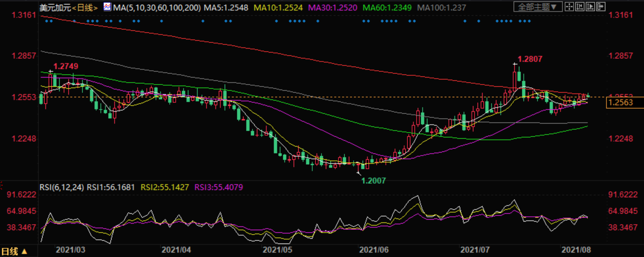Click the MA(5,10,30,60,100,200) indicator label
This screenshot has width=644, height=257.
click(x=158, y=7)
